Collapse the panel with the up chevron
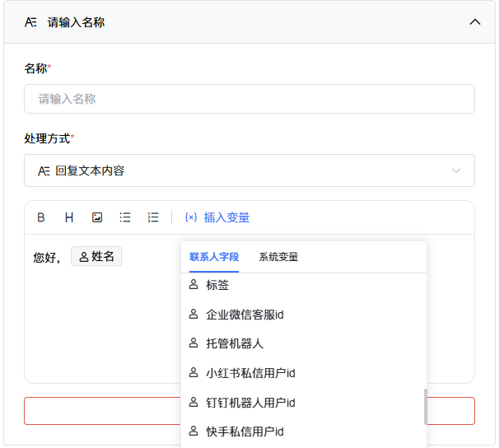The image size is (499, 448). (x=475, y=22)
